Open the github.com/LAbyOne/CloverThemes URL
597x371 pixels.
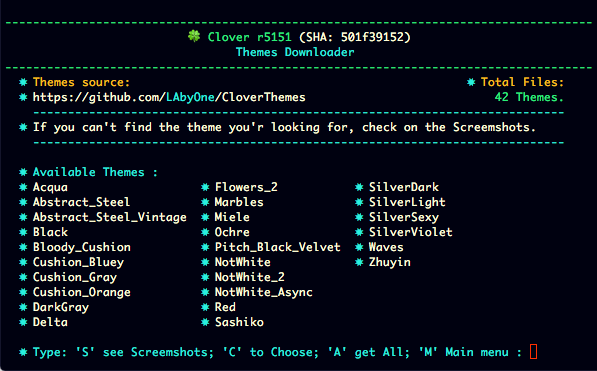pos(169,98)
